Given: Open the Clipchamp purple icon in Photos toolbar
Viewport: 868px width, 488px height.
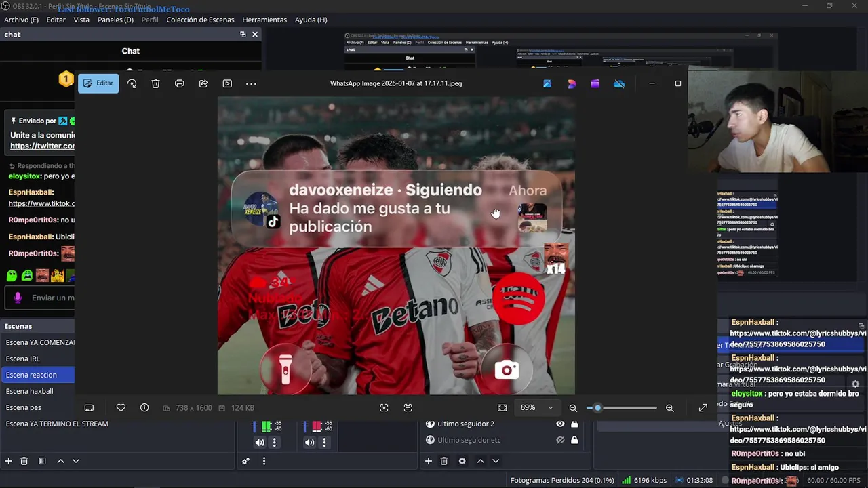Looking at the screenshot, I should point(595,83).
